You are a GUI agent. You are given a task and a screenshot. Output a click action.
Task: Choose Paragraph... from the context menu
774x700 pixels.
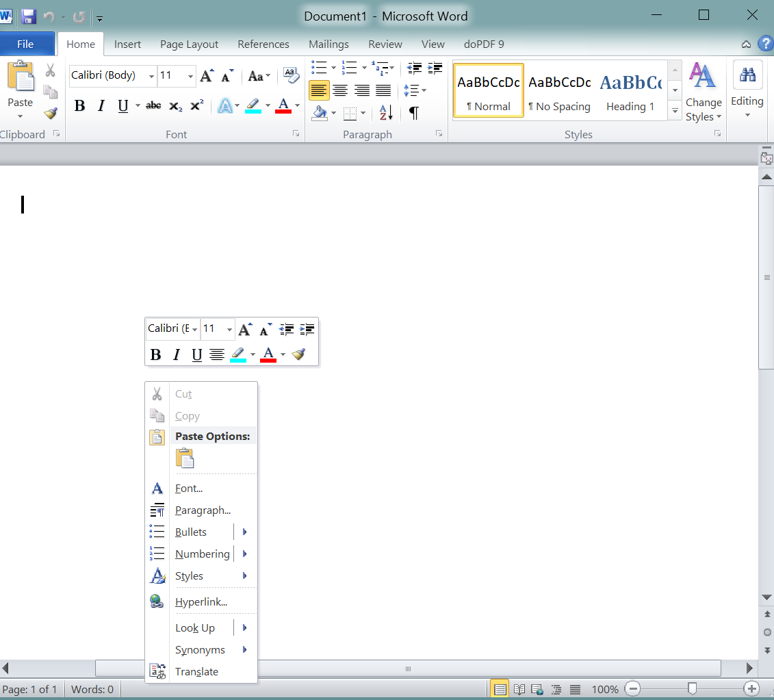[201, 510]
